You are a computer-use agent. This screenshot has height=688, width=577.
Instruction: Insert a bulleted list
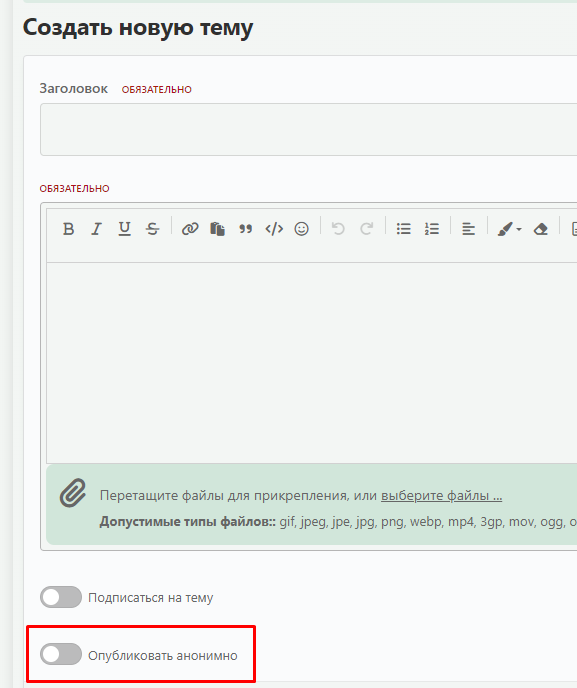pyautogui.click(x=404, y=229)
